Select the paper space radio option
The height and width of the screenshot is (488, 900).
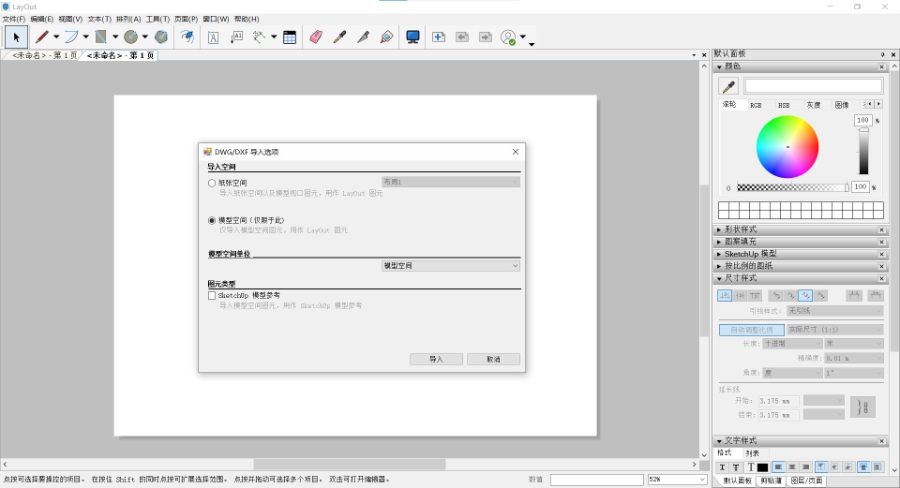pyautogui.click(x=212, y=183)
